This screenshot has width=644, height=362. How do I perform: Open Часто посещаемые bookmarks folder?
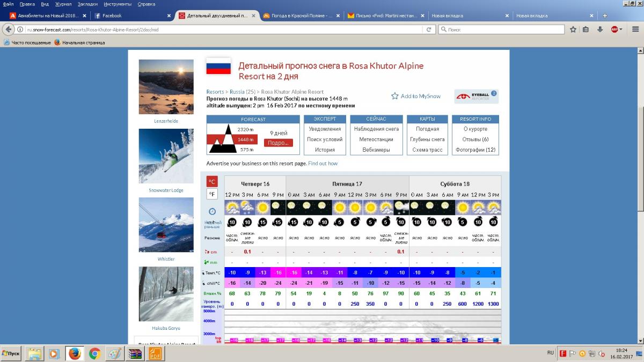click(27, 42)
